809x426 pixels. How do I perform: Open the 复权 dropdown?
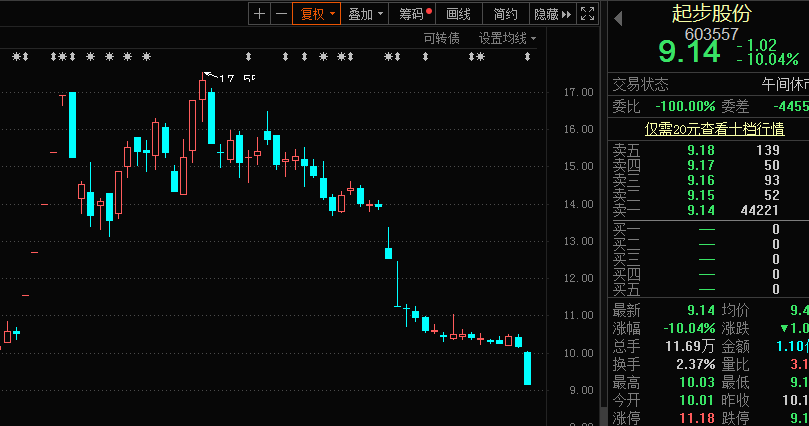click(317, 14)
